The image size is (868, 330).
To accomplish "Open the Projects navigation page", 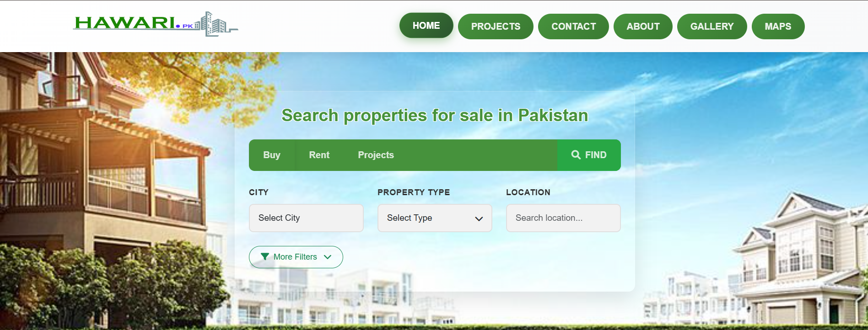I will tap(496, 27).
